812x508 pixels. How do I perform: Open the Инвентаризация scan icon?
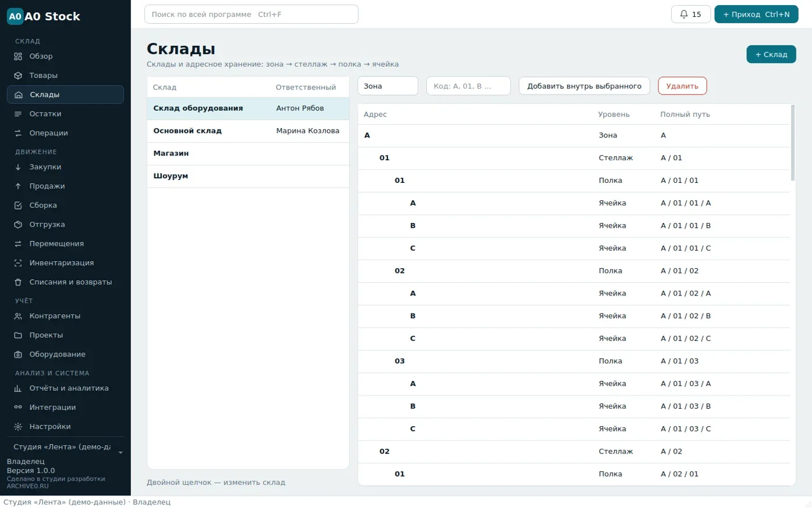18,263
